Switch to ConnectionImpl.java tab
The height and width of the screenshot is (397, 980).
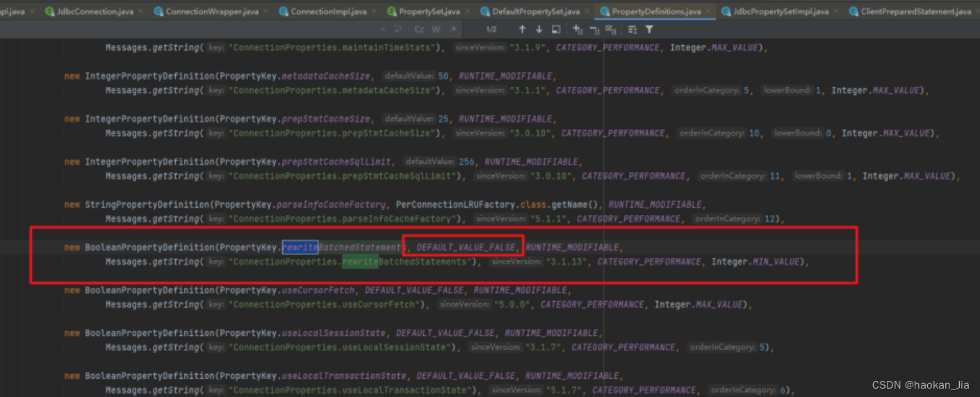(328, 11)
